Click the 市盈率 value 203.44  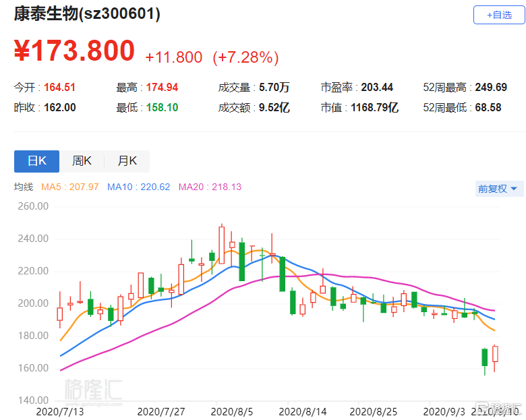[x=377, y=87]
